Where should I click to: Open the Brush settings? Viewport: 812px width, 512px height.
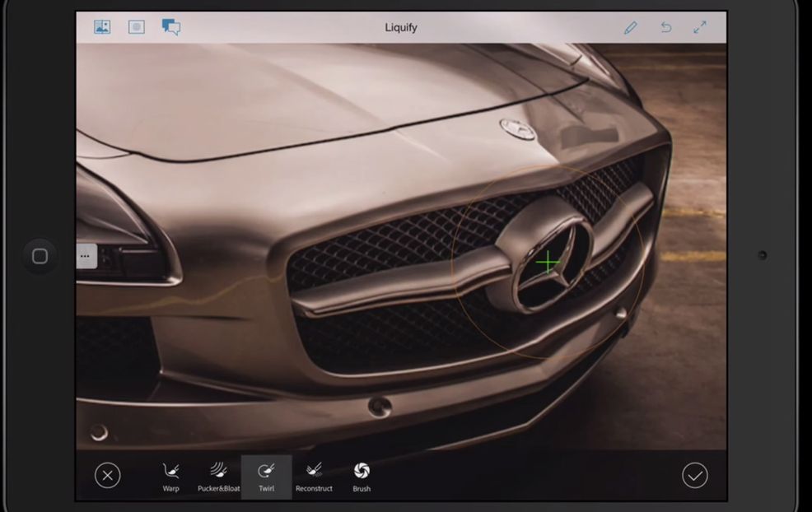tap(362, 477)
